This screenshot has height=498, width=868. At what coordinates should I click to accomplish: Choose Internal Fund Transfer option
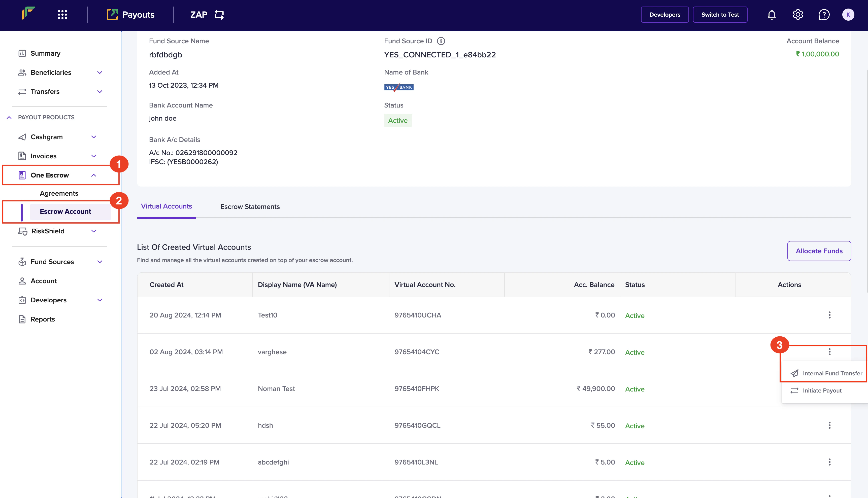832,373
